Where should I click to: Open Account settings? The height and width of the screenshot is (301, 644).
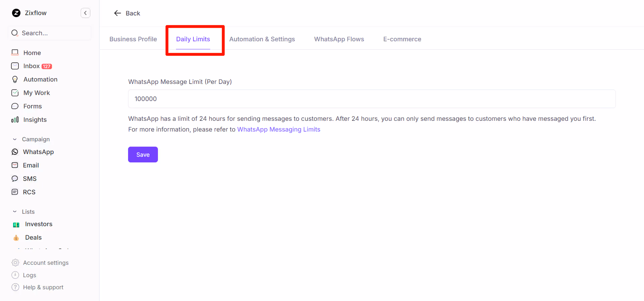point(46,263)
